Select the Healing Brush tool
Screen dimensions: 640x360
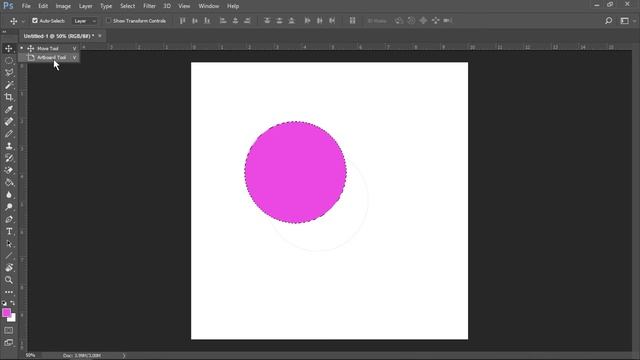click(x=9, y=122)
